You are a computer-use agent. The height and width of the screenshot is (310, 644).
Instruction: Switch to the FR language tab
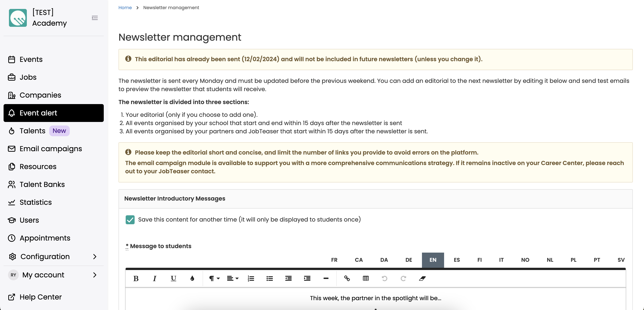tap(334, 260)
